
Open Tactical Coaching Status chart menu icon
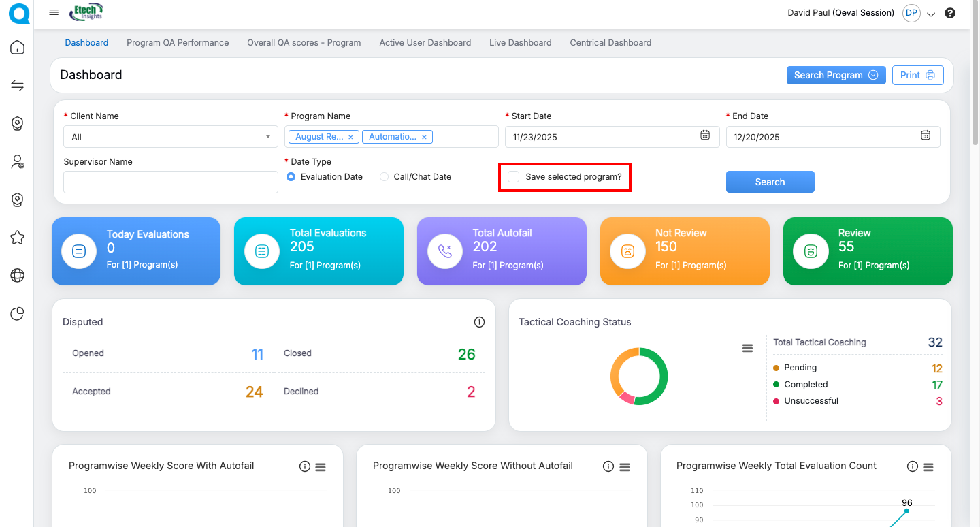tap(747, 348)
